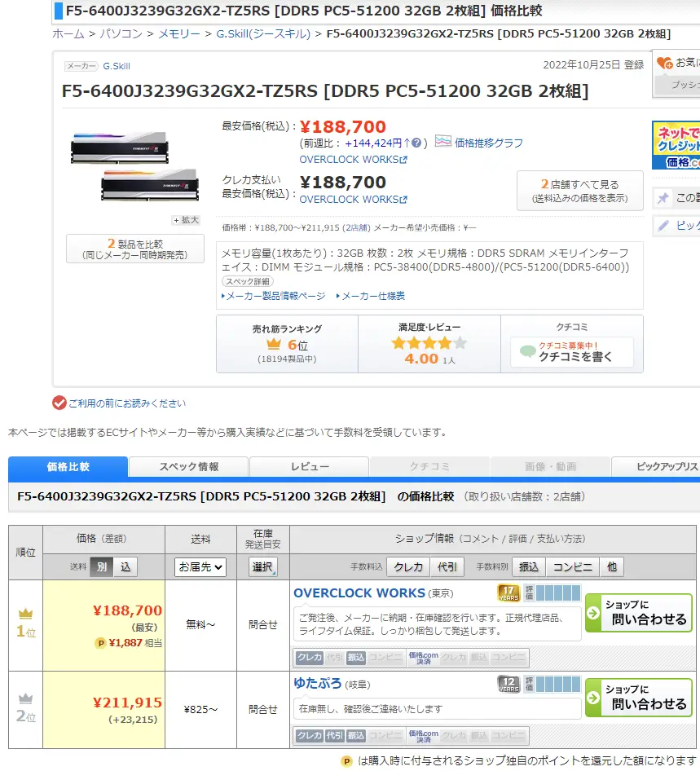Screen dimensions: 700x771
Task: Toggle the コンビニ payment filter
Action: [573, 566]
